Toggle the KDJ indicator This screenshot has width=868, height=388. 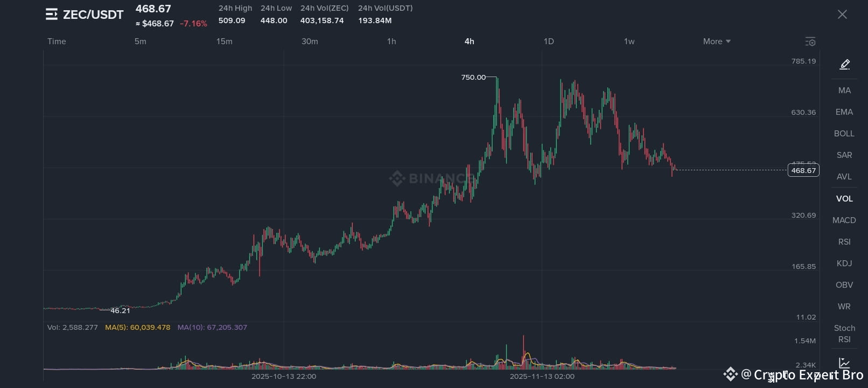[844, 264]
